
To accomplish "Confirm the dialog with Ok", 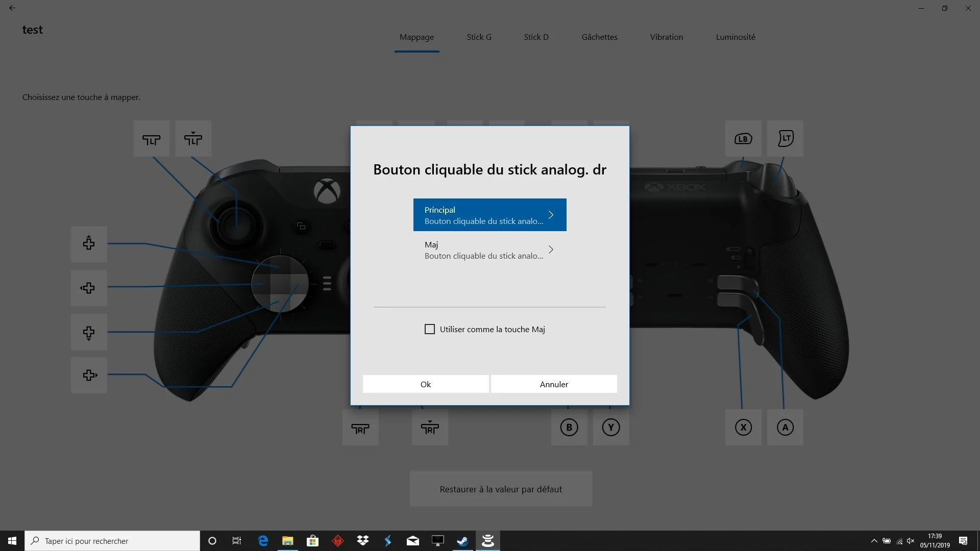I will pos(425,384).
